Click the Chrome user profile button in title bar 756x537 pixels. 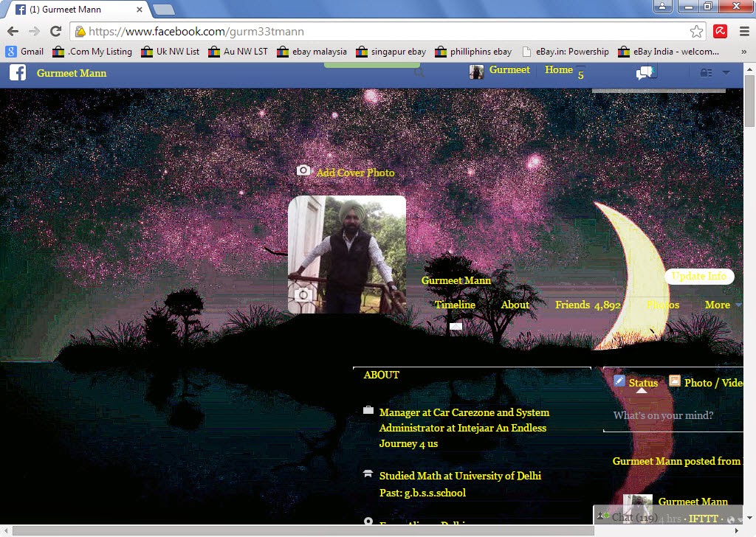[662, 6]
